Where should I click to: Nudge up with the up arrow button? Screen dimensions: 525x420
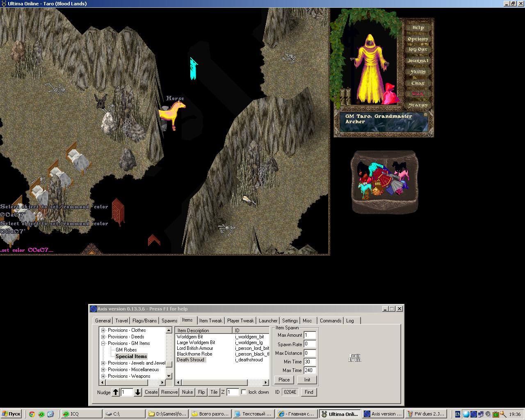tap(116, 392)
